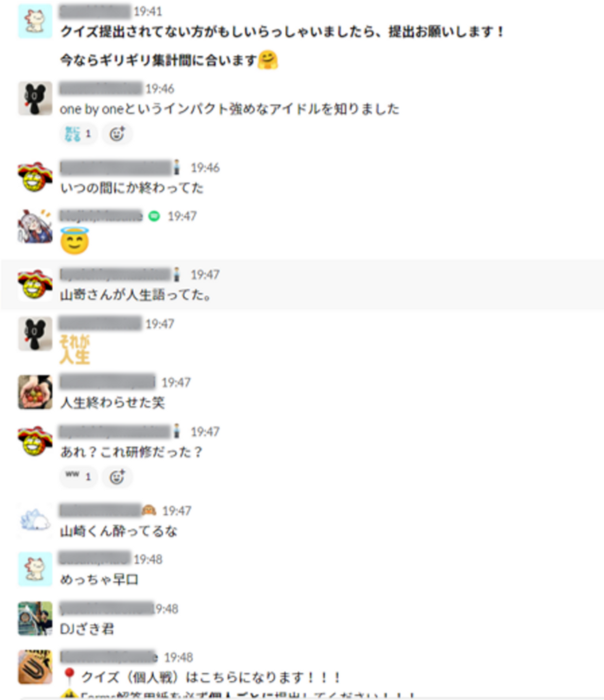Open the cat avatar on the quiz submission message
The image size is (604, 700).
tap(35, 21)
